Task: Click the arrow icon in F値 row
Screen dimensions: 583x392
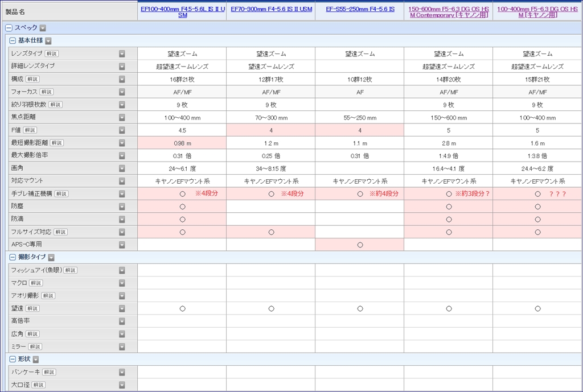Action: point(122,130)
